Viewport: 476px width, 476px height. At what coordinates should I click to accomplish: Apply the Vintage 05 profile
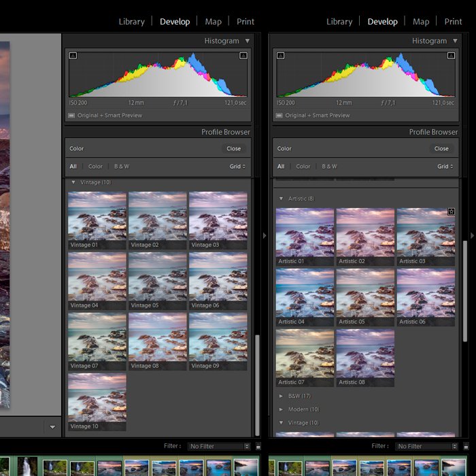click(x=158, y=281)
